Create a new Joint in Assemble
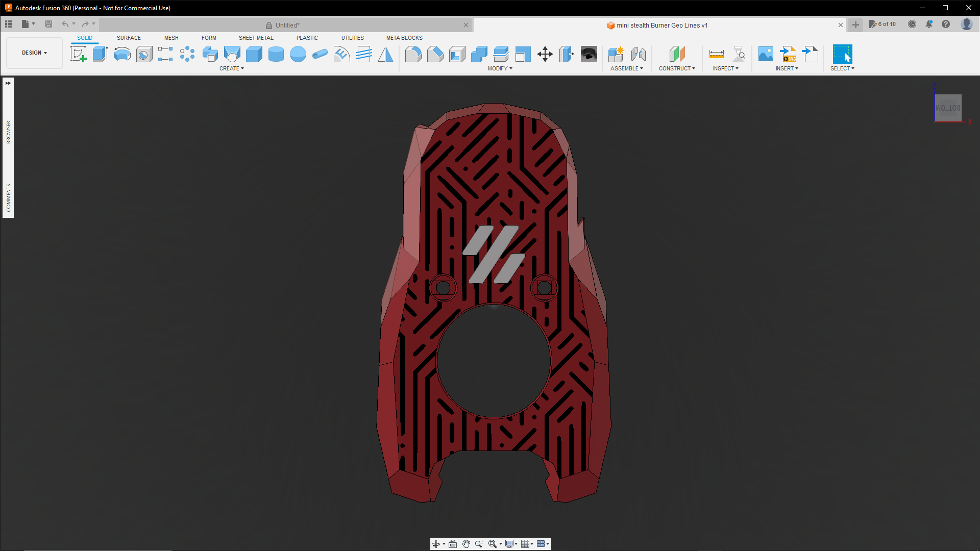 (638, 54)
